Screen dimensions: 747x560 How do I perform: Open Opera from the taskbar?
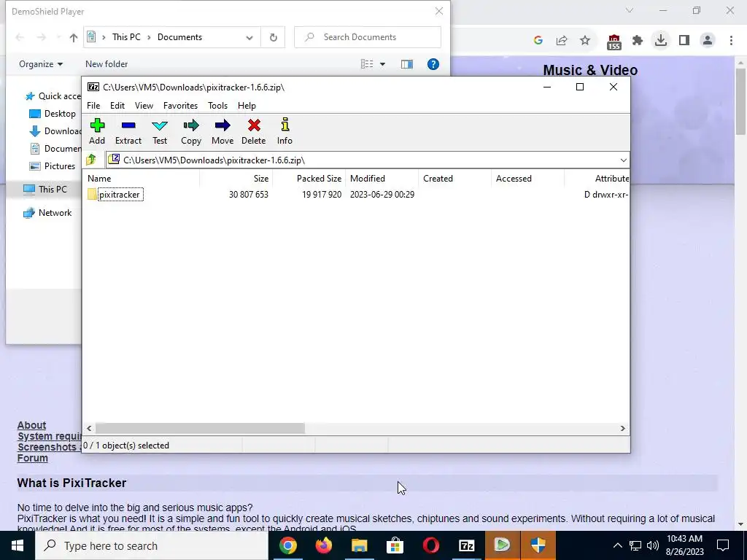click(430, 545)
